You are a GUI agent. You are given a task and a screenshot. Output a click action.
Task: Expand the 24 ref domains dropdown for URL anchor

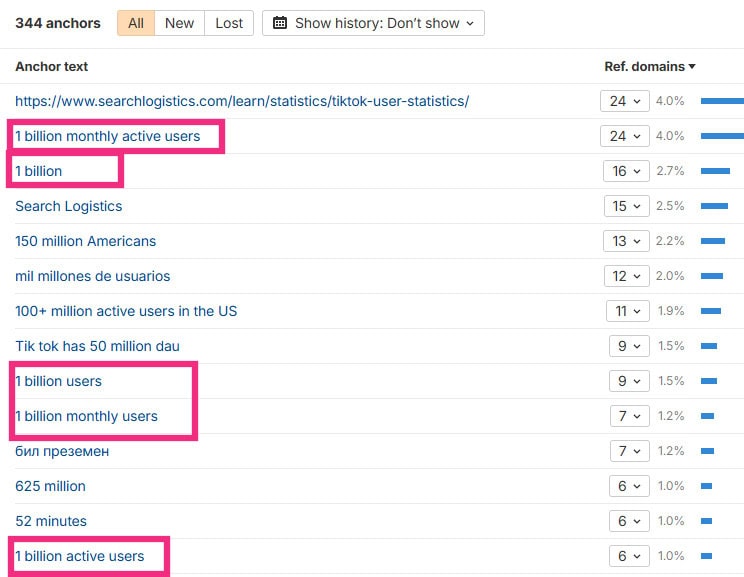[624, 101]
